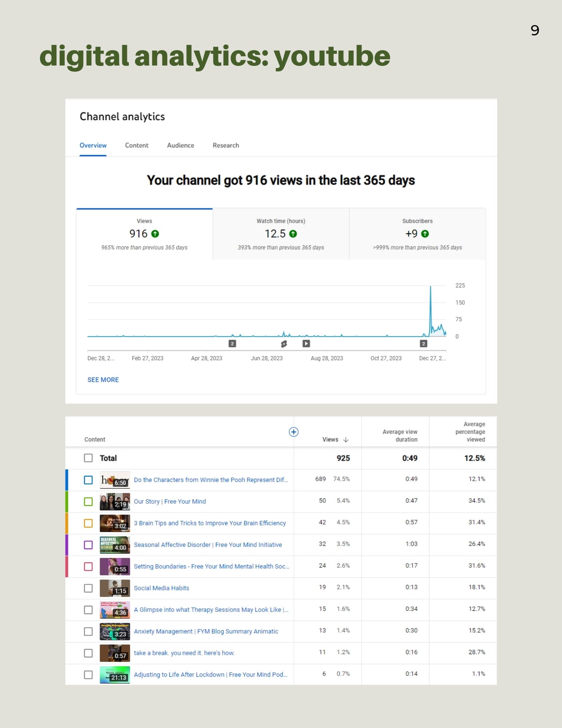Sort by the Views column down arrow

346,440
